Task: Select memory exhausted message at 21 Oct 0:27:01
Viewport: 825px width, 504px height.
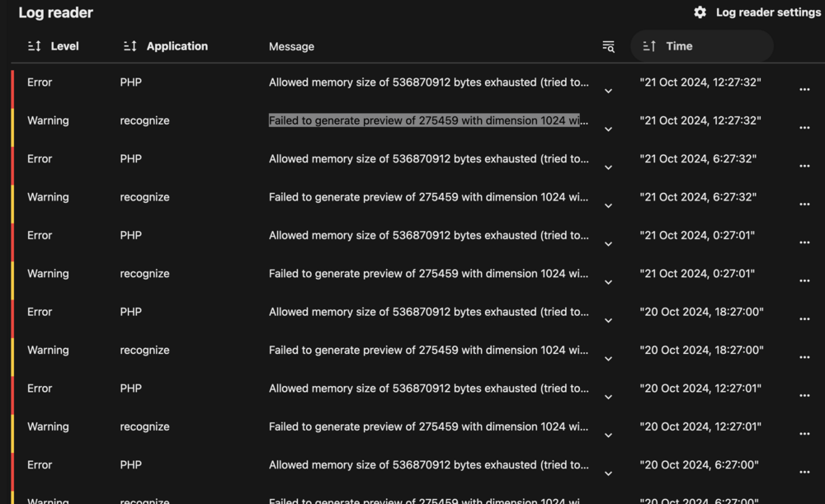Action: point(428,235)
